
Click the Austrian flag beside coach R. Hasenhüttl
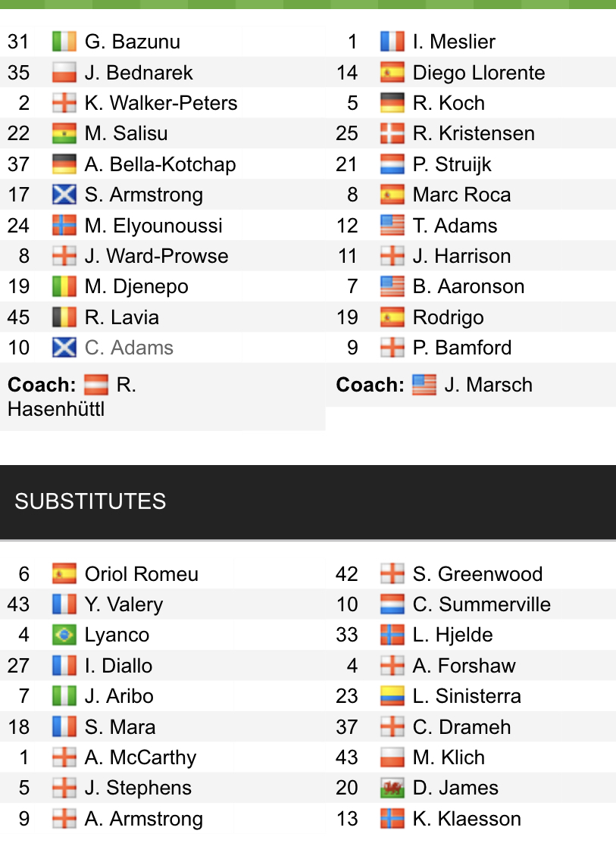click(96, 385)
